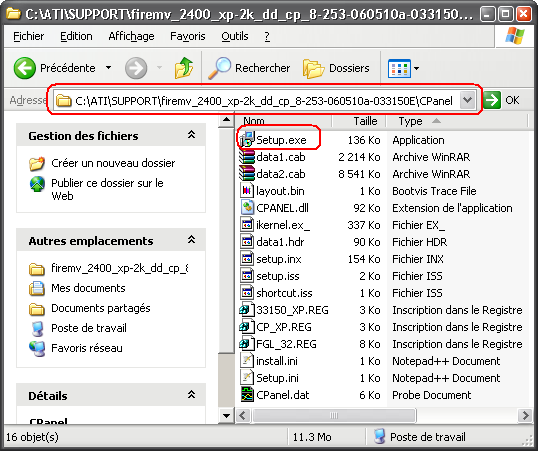Click the Créer un nouveau dossier folder icon
The image size is (538, 451).
37,163
